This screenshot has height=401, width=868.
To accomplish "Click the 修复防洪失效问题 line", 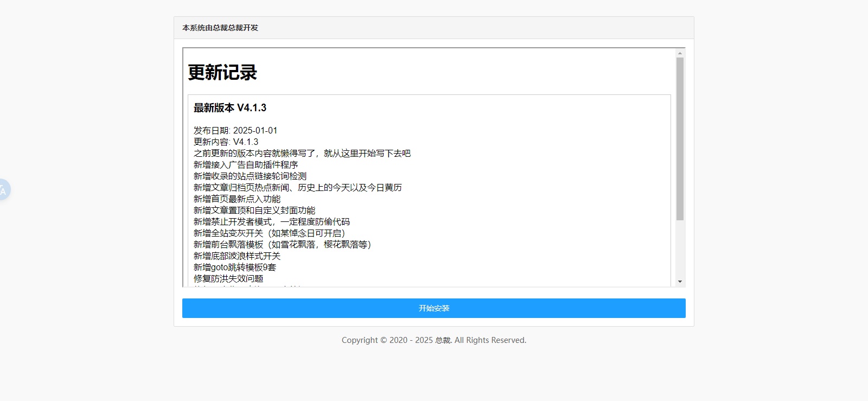I will pos(228,278).
